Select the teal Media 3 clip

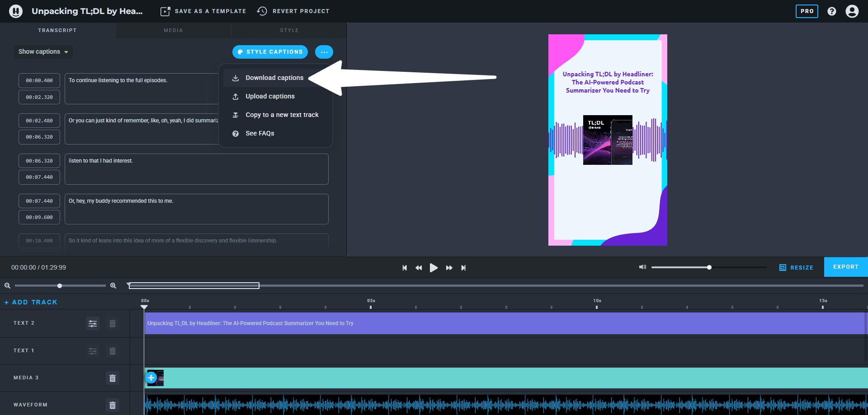[506, 378]
